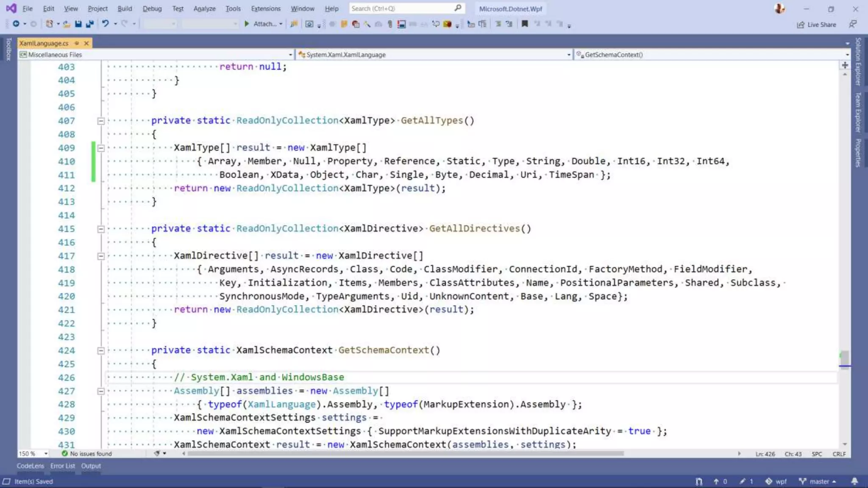Click the Live Share button
The width and height of the screenshot is (868, 488).
(817, 25)
